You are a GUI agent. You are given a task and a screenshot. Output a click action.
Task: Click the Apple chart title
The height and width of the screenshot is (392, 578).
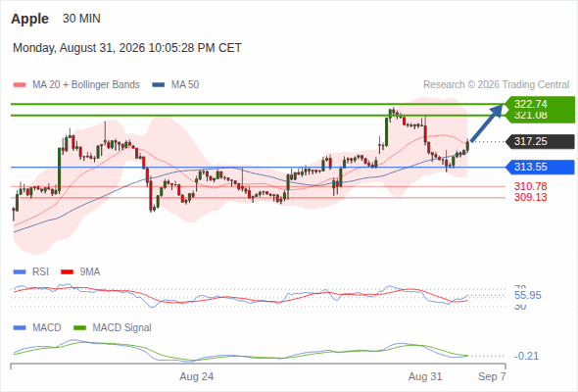click(29, 19)
